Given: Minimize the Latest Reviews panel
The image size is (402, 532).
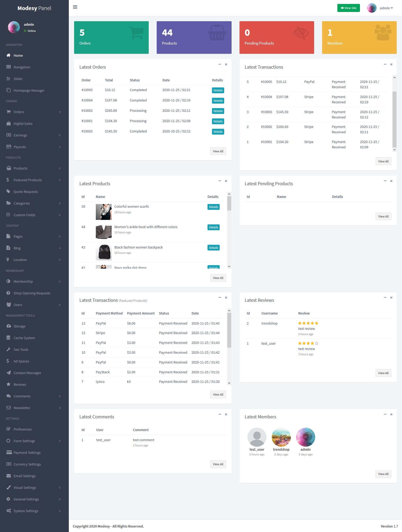Looking at the screenshot, I should 385,298.
